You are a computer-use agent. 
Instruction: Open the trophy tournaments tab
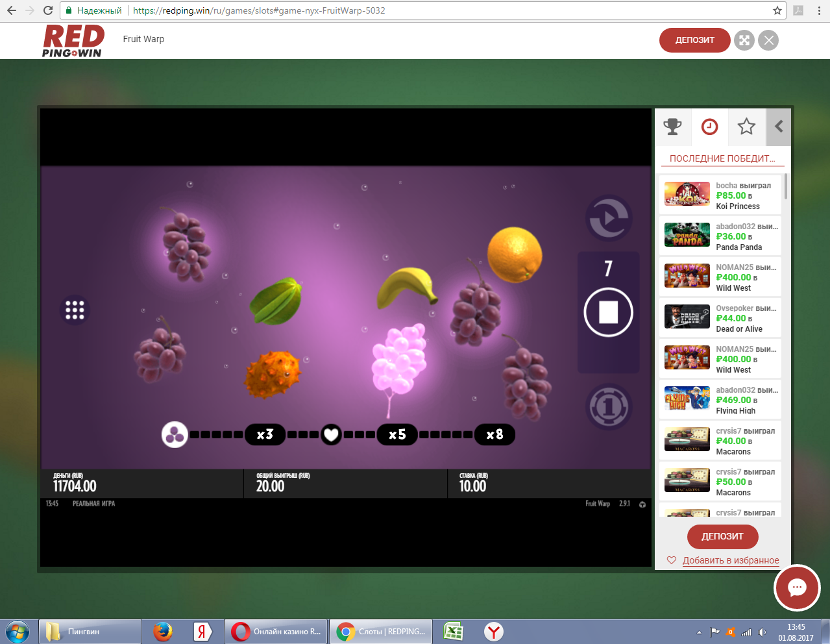673,127
